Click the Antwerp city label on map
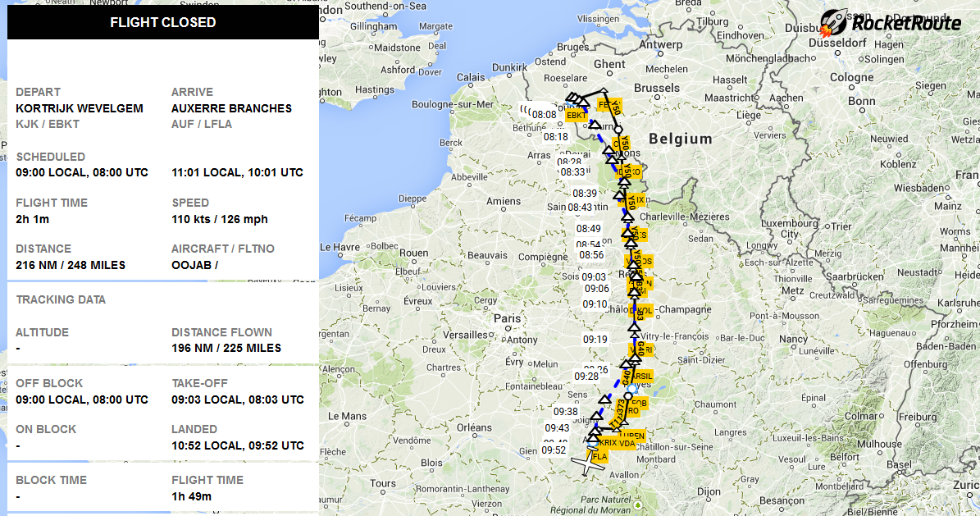Viewport: 980px width, 516px height. tap(661, 44)
